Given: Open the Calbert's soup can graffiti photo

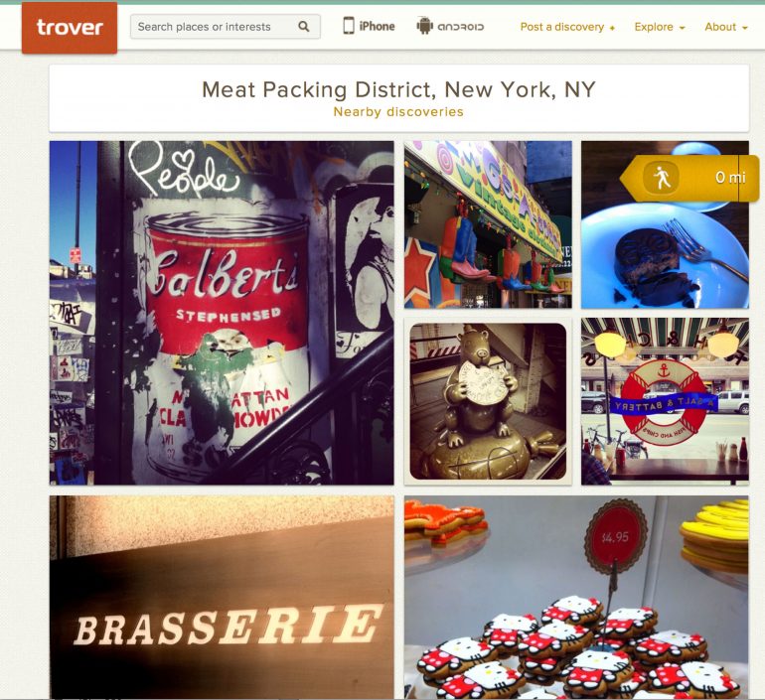Looking at the screenshot, I should click(x=222, y=313).
